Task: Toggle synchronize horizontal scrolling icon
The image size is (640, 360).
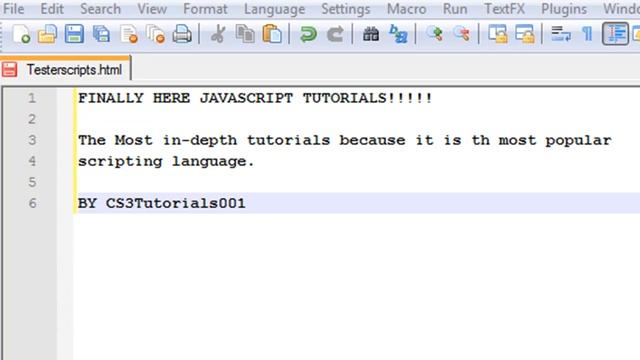Action: 525,34
